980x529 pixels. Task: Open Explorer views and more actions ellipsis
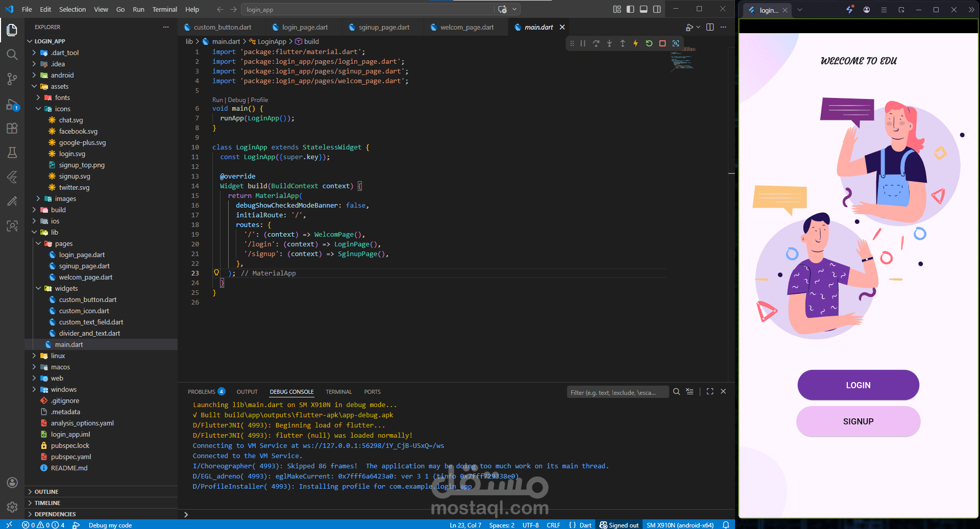click(x=166, y=27)
